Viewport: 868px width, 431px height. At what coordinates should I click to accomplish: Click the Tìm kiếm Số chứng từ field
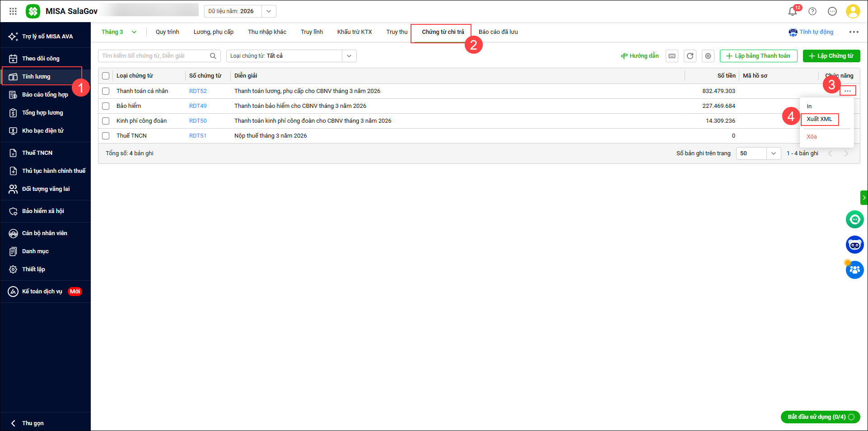tap(154, 56)
